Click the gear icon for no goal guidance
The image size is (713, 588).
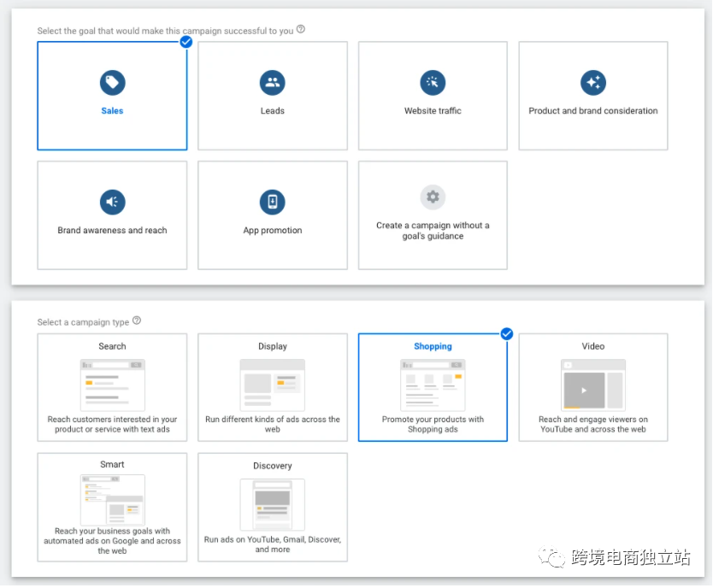tap(433, 197)
